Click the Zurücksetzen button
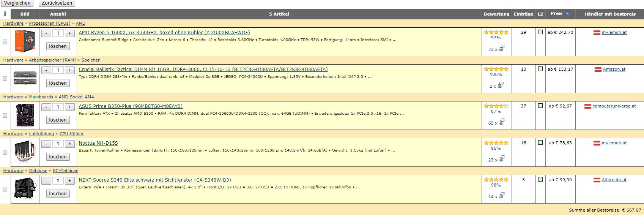 click(x=57, y=3)
